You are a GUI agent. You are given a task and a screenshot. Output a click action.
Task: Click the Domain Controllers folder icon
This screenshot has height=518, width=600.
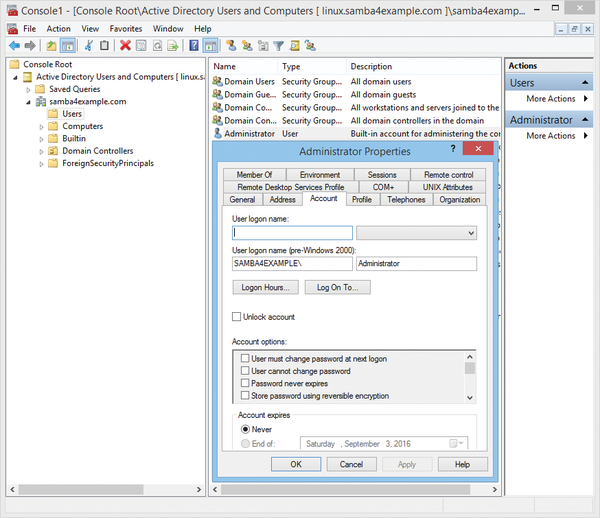[53, 151]
